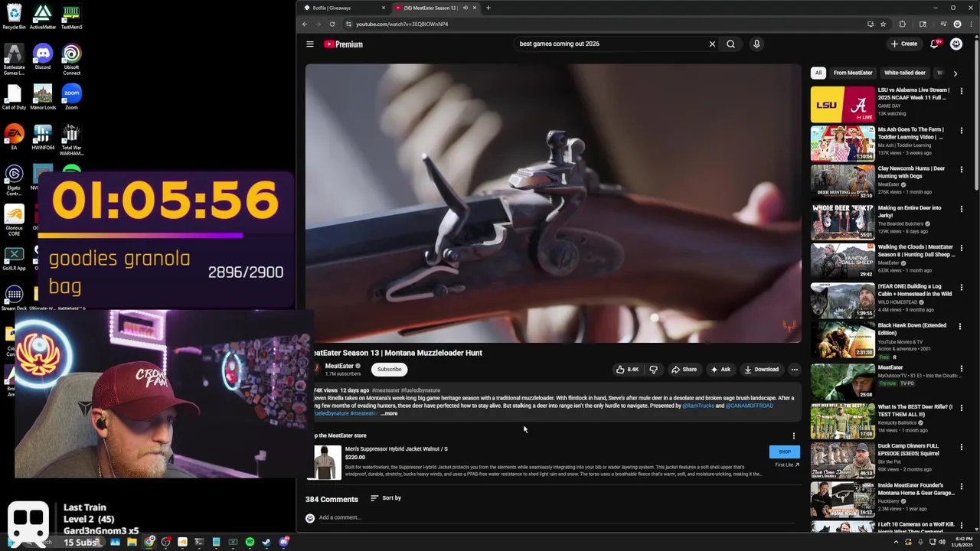Open Discord desktop shortcut
Viewport: 980px width, 551px height.
click(43, 57)
